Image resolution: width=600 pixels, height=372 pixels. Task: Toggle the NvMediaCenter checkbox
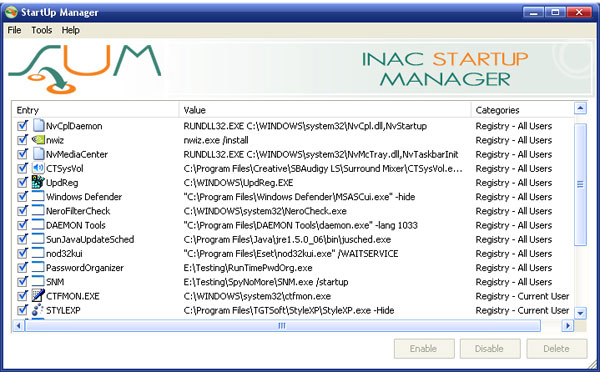pyautogui.click(x=23, y=154)
